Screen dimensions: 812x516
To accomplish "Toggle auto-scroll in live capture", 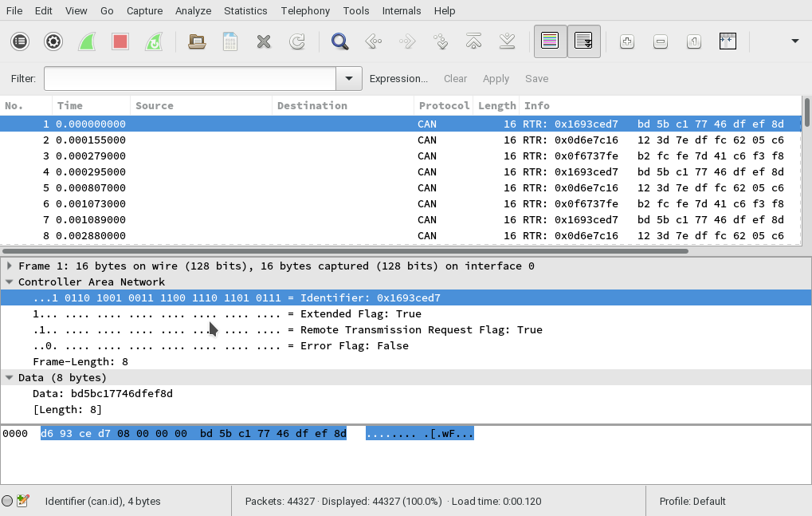I will point(583,41).
